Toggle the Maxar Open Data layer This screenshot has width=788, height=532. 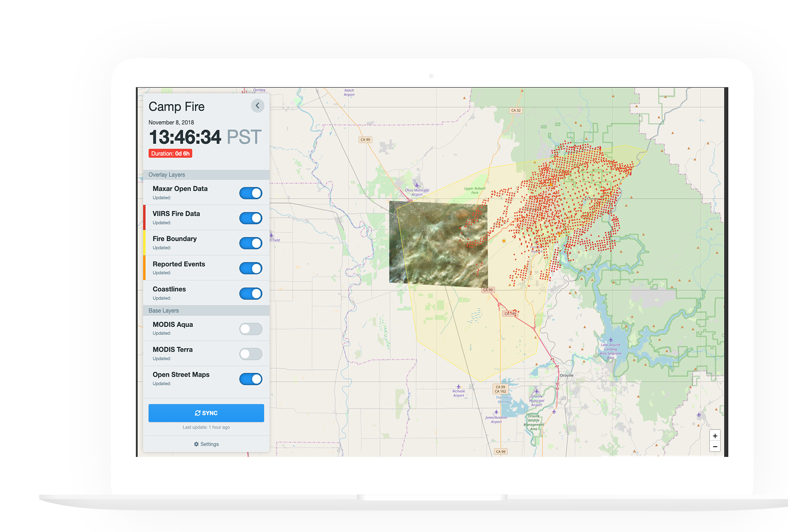click(x=251, y=193)
